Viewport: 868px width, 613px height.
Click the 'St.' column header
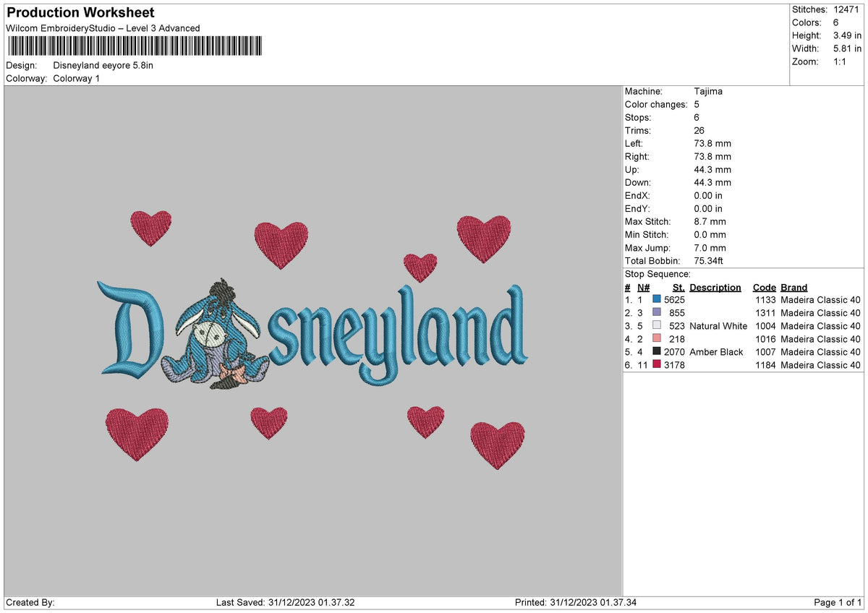(x=678, y=287)
